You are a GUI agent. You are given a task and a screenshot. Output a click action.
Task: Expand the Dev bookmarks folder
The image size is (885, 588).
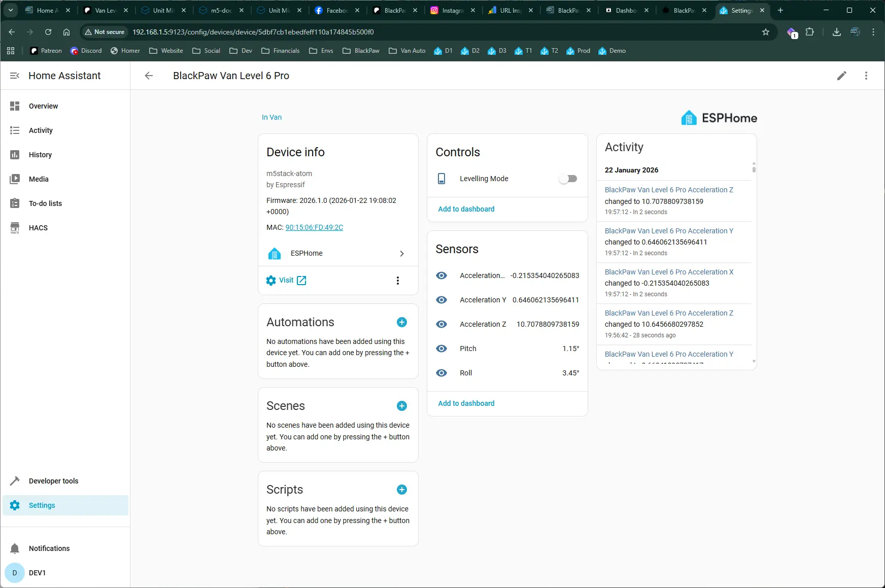[x=241, y=51]
